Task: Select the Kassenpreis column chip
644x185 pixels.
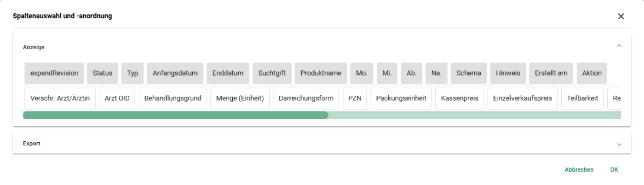Action: (x=460, y=98)
